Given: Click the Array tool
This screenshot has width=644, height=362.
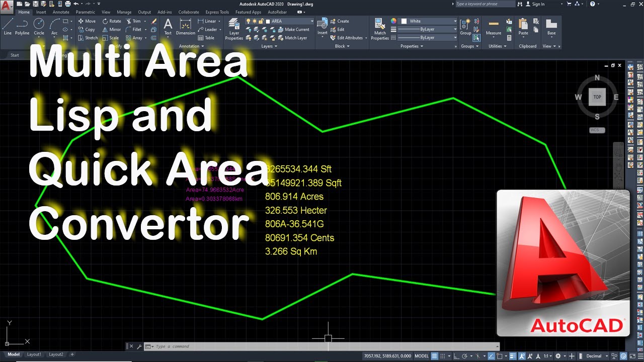Looking at the screenshot, I should (x=134, y=38).
